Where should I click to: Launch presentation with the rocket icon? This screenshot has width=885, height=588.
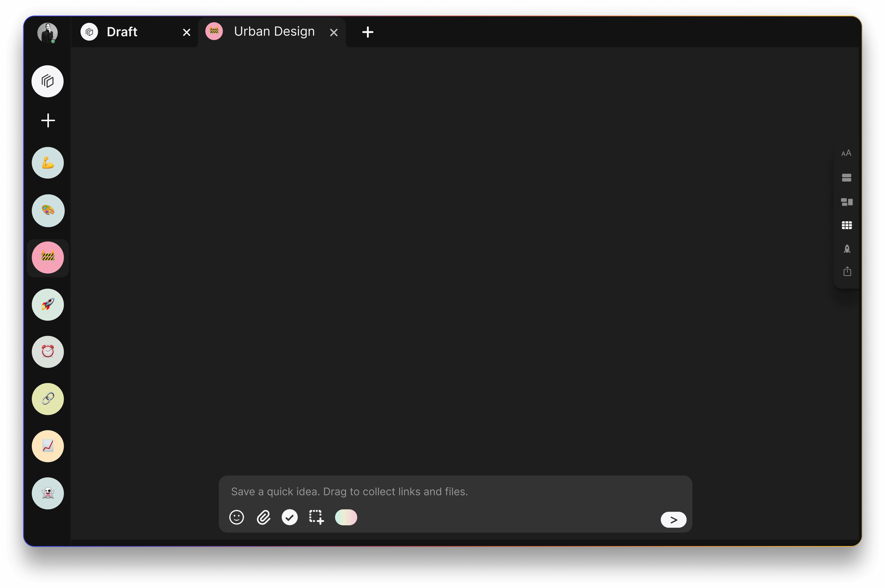pos(847,249)
